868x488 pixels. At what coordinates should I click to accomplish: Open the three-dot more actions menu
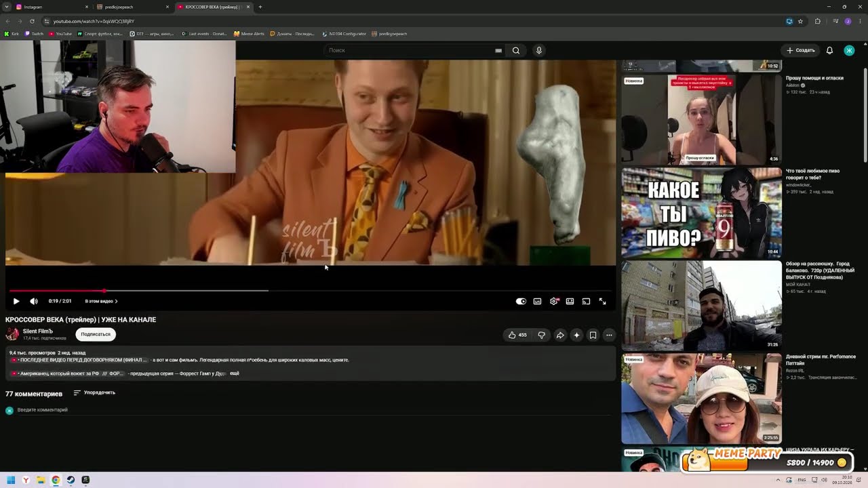coord(609,335)
